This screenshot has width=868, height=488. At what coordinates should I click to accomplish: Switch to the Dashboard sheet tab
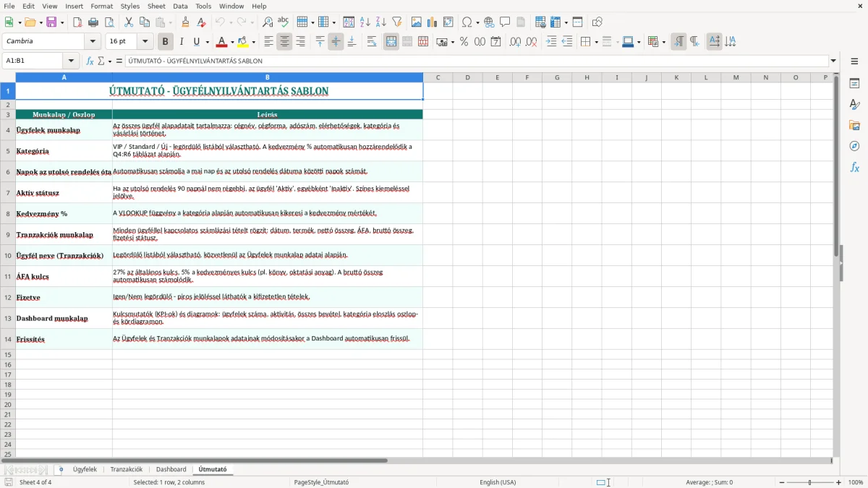pos(171,469)
